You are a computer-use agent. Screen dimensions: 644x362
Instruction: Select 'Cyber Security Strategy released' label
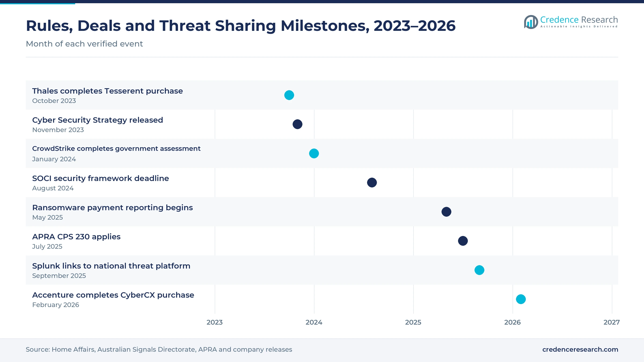coord(98,120)
